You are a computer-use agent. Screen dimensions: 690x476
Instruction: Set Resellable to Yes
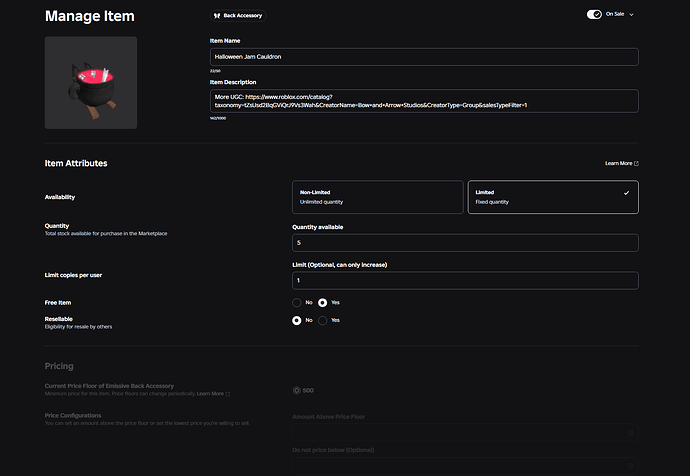pos(323,320)
